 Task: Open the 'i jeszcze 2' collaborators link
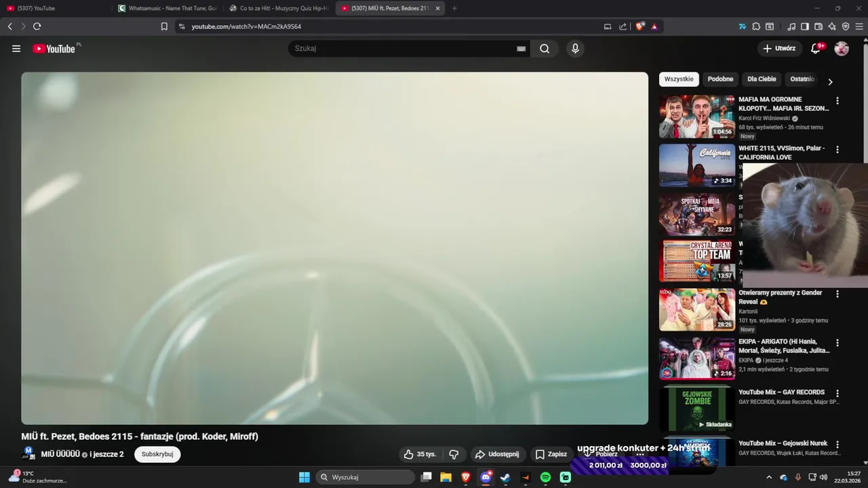pyautogui.click(x=106, y=454)
